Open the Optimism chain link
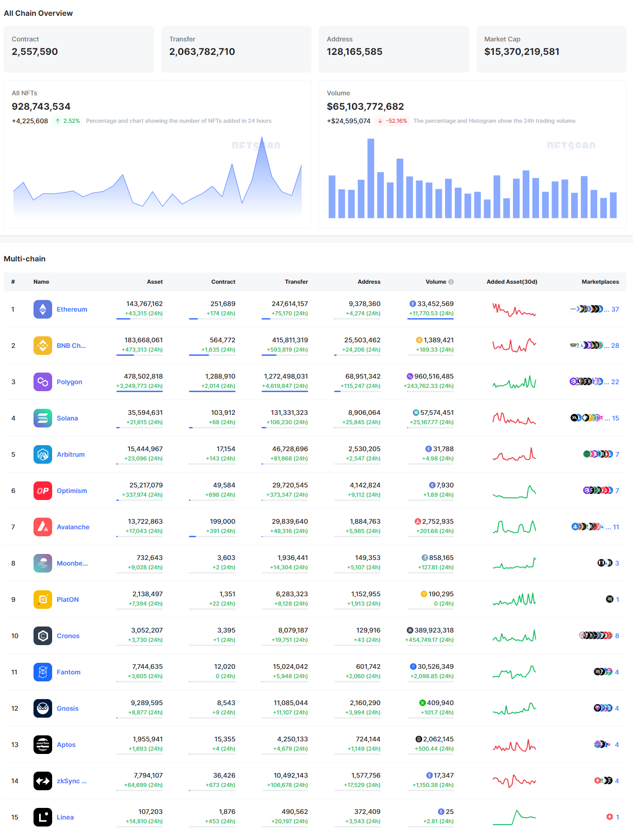This screenshot has width=633, height=840. coord(72,491)
